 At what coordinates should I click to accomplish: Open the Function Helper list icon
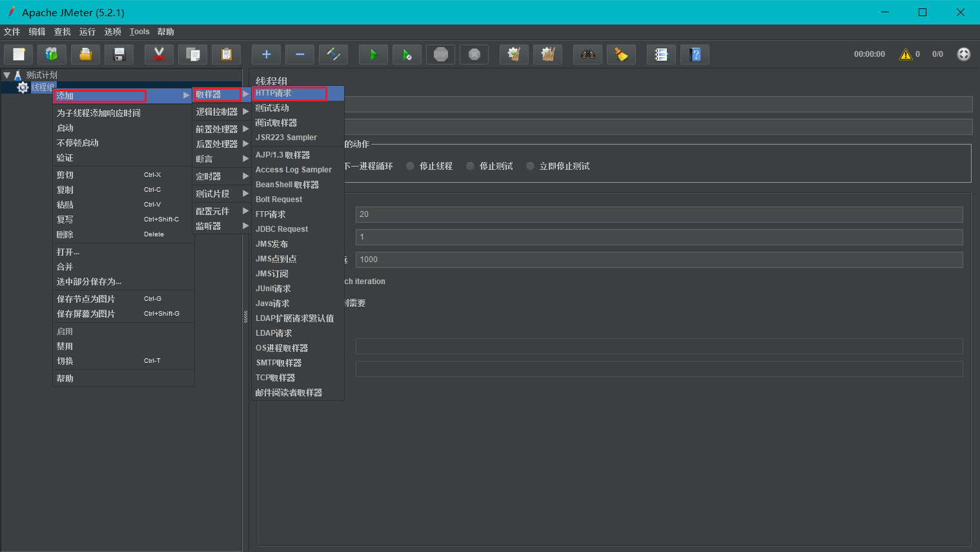(661, 54)
